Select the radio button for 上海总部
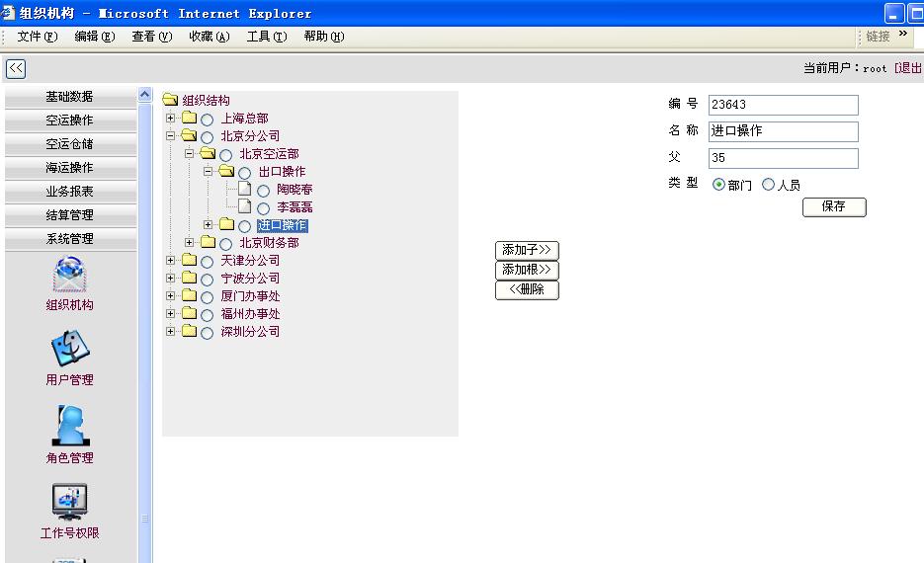Viewport: 924px width, 563px height. (x=207, y=120)
